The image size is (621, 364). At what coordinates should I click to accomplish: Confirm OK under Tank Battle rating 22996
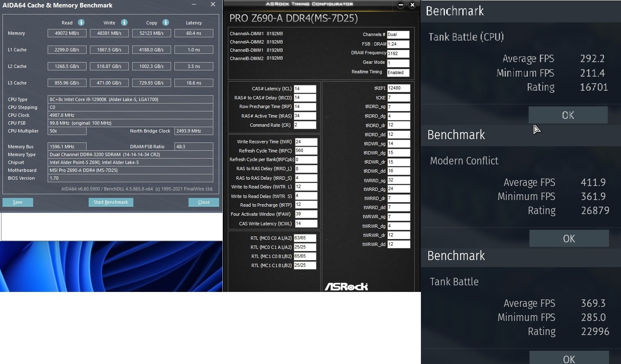pyautogui.click(x=569, y=358)
